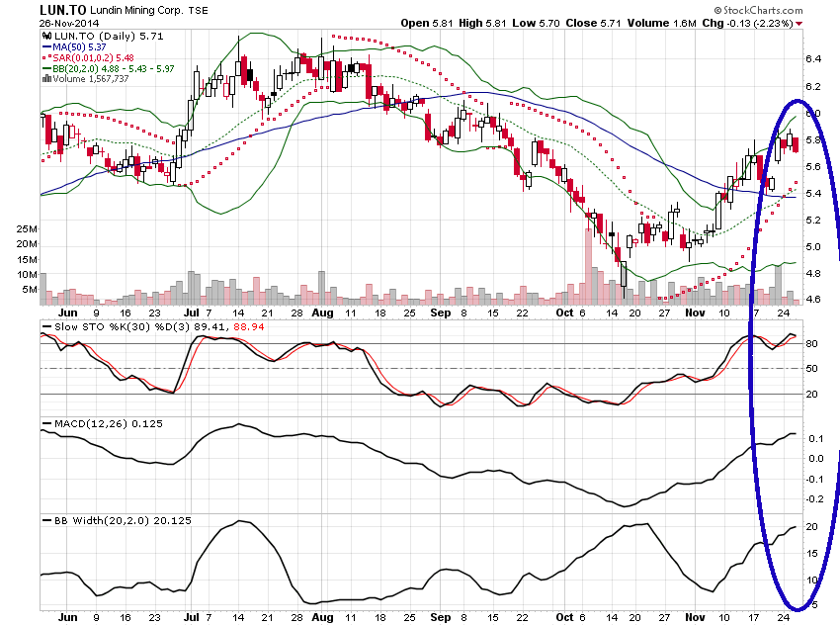Click the 5.6 price axis label

coord(813,167)
